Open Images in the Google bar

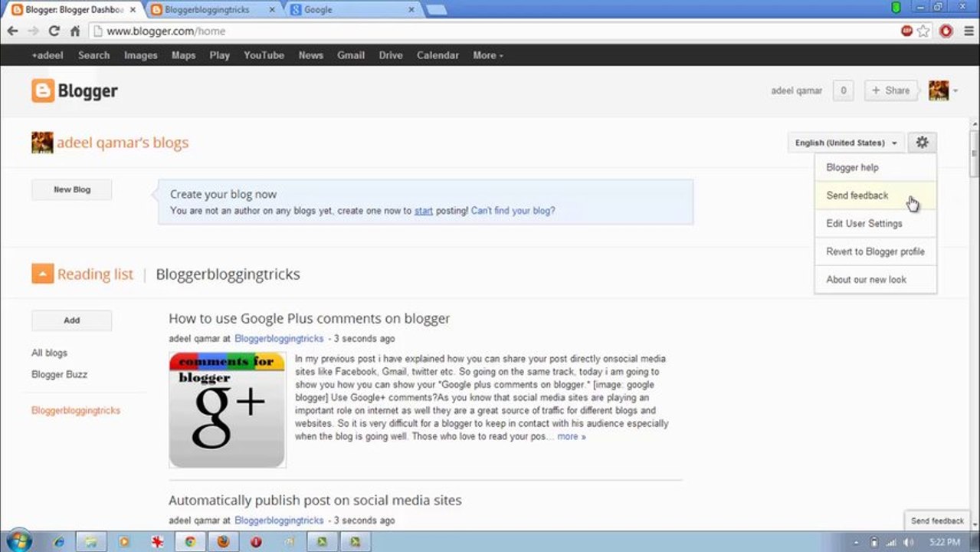coord(140,55)
